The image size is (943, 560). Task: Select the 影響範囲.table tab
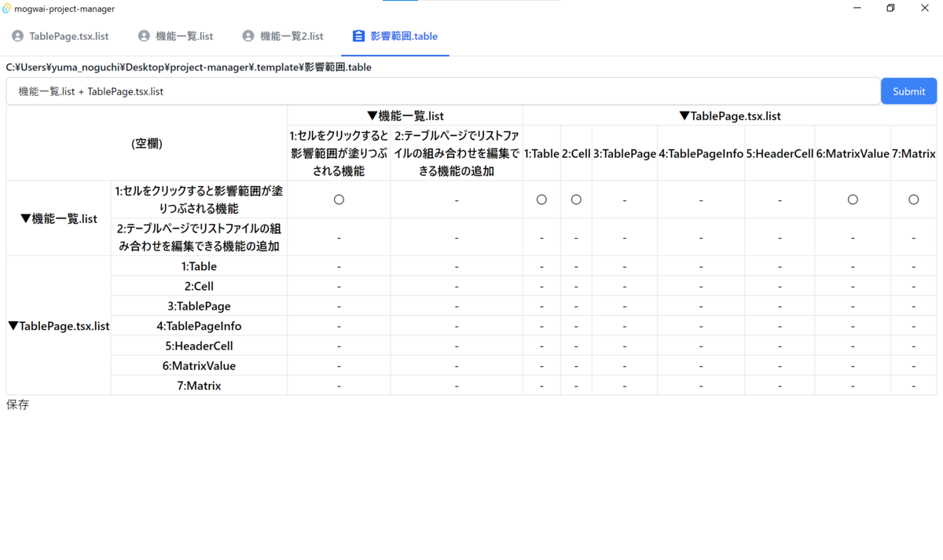coord(394,36)
